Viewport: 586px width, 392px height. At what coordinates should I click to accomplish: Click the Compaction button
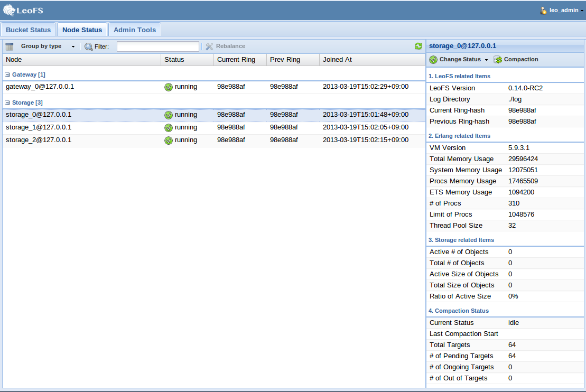516,60
